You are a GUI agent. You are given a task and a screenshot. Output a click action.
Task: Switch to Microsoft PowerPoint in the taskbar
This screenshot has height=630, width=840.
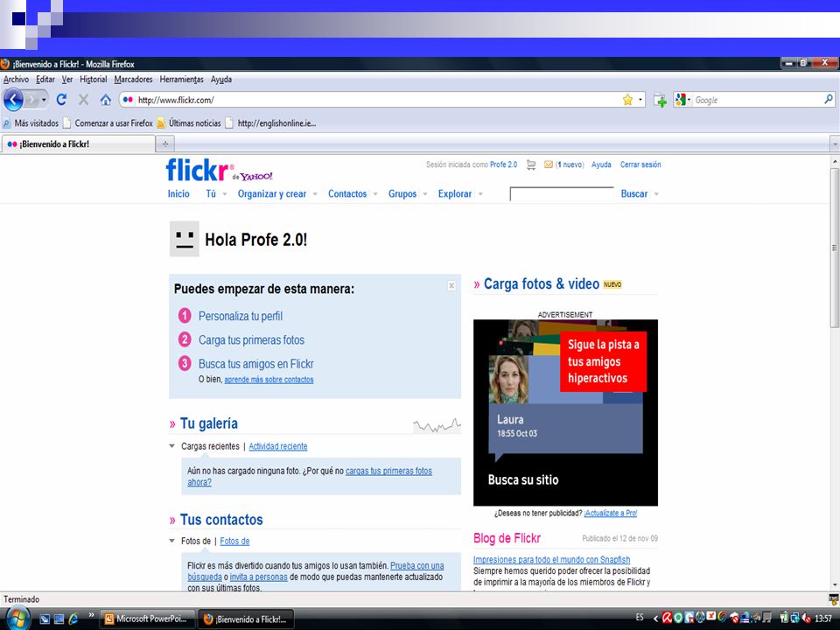[x=147, y=619]
